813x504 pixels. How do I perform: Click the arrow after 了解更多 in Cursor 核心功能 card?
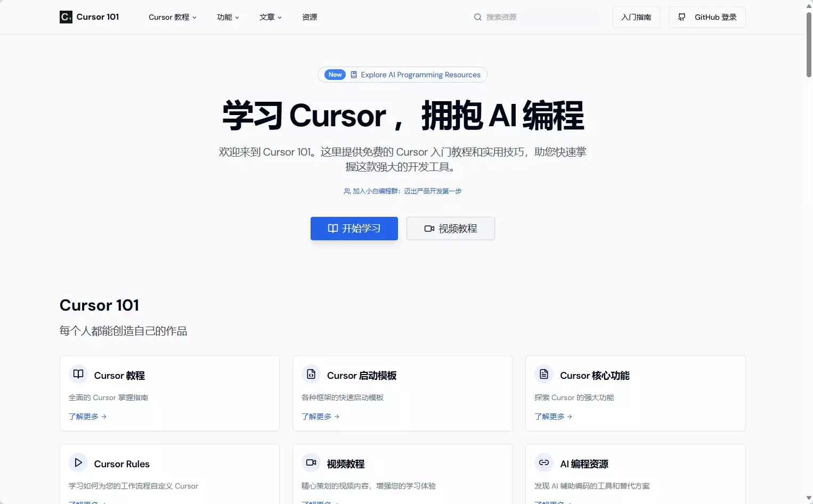570,417
